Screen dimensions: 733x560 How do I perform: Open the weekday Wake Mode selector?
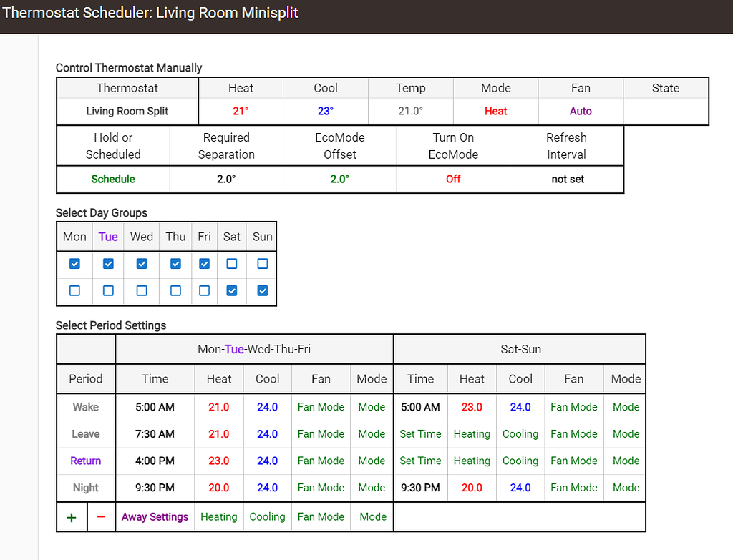tap(372, 406)
